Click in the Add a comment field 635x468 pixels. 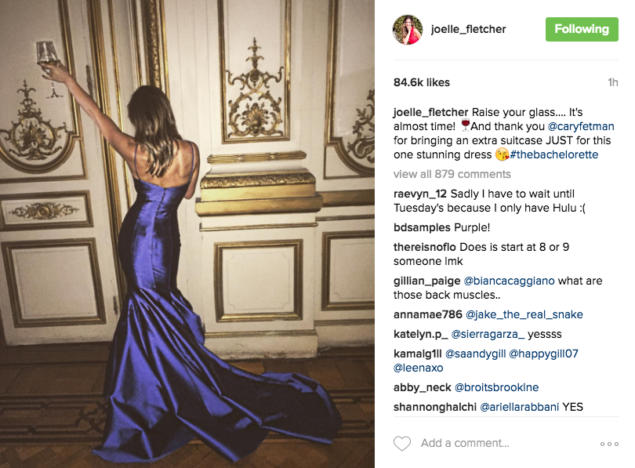(465, 443)
